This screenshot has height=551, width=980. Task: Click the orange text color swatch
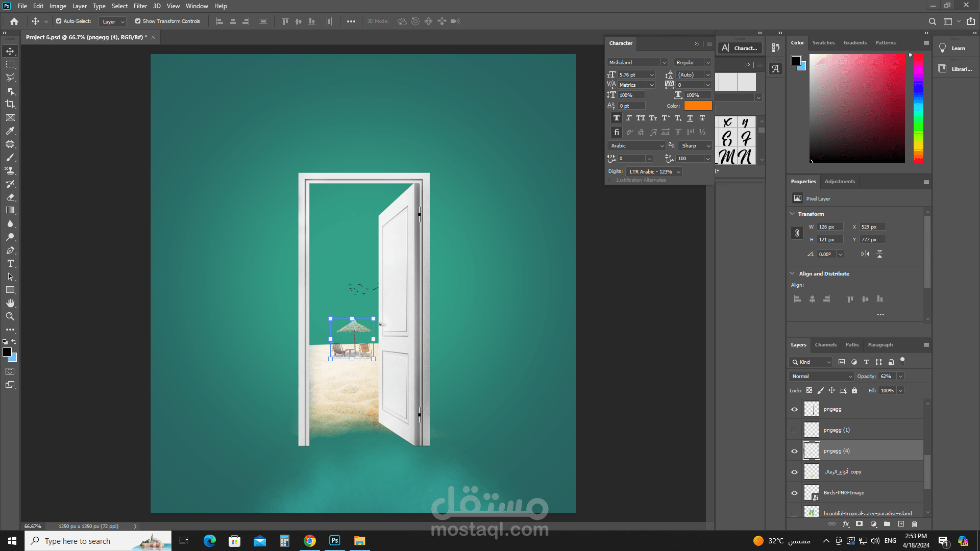coord(698,106)
